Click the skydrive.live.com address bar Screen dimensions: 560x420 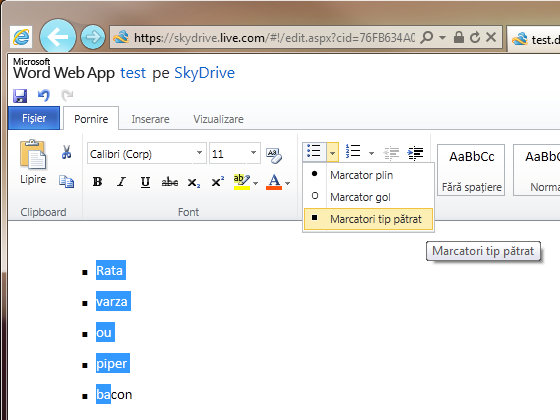[x=274, y=37]
